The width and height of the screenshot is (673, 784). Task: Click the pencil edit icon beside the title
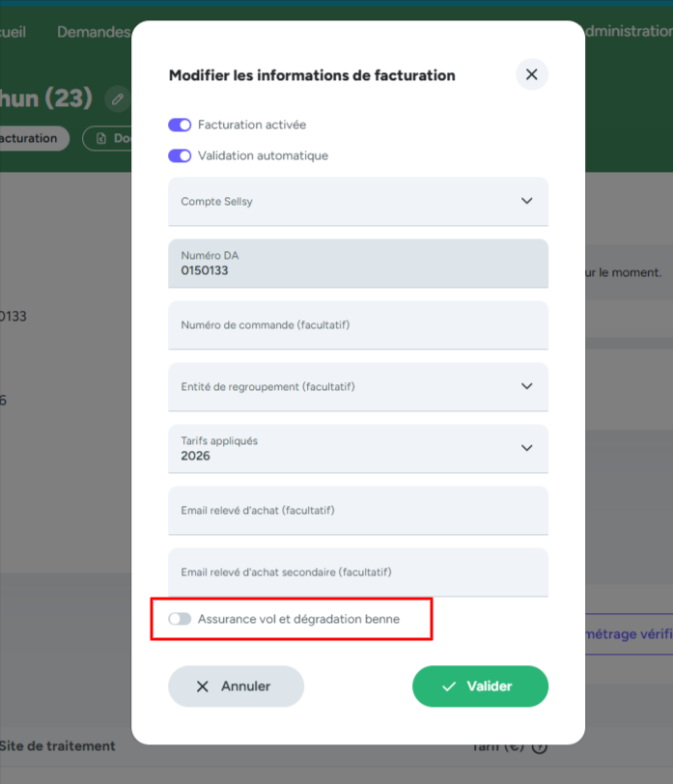[x=118, y=98]
